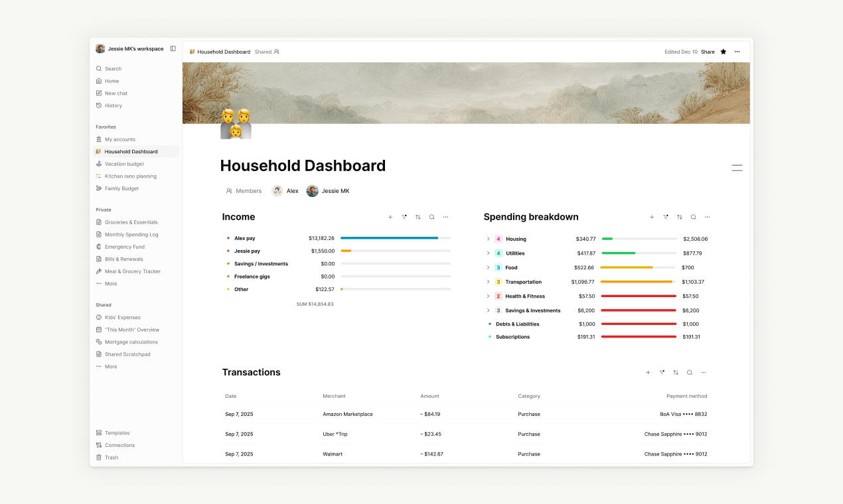
Task: Expand the Housing spending group
Action: 488,239
